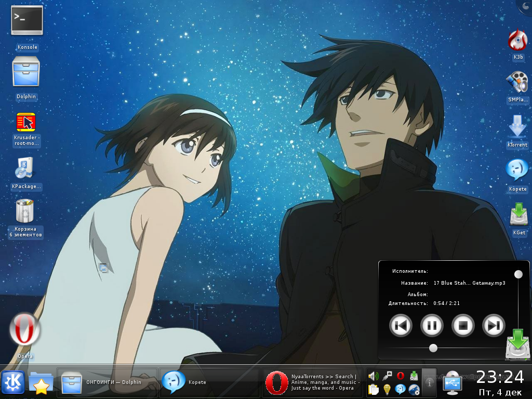Click the vertical volume slider handle
Screen dimensions: 532x399
pos(518,274)
